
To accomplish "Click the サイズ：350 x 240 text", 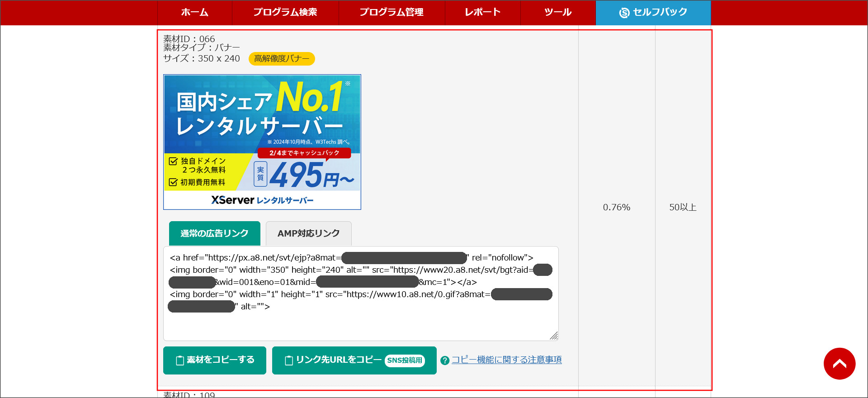I will pos(202,58).
